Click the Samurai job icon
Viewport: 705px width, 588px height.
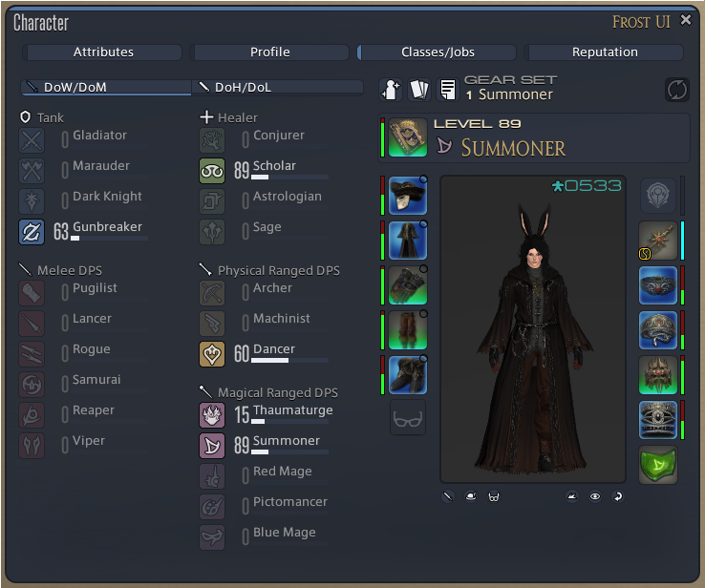tap(32, 385)
